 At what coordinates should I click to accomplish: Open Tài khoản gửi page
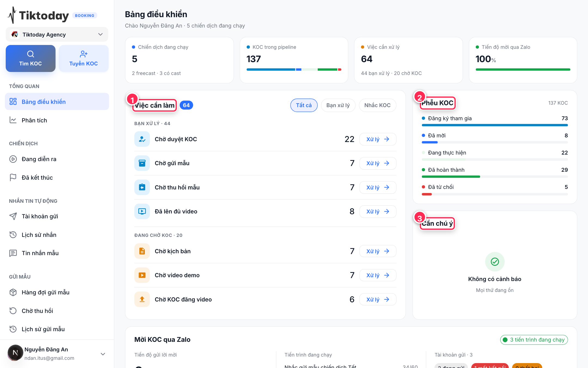(57, 216)
